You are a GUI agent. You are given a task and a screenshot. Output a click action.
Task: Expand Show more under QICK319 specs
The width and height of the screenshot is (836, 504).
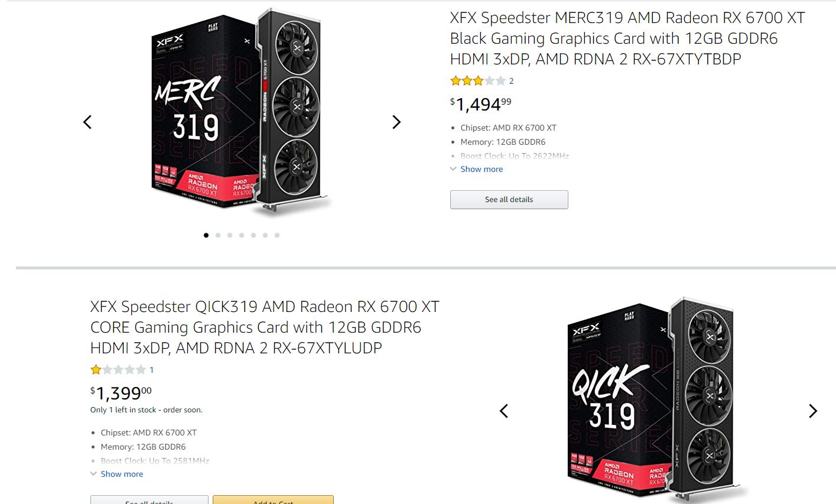122,474
